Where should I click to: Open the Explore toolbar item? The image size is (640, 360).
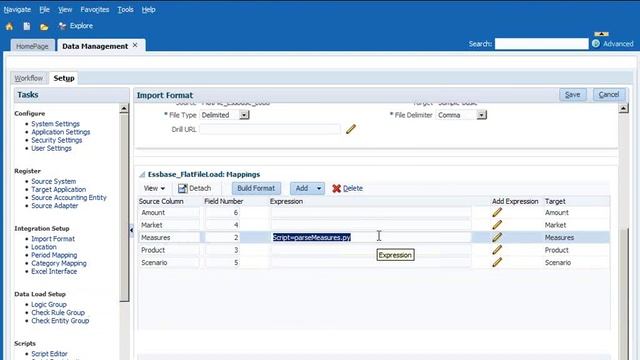tap(76, 26)
